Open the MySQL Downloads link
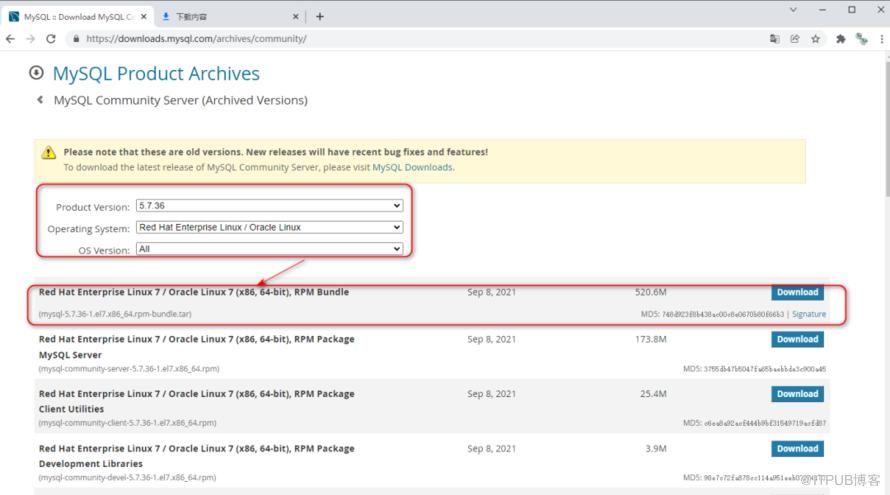Viewport: 890px width, 495px height. [412, 167]
